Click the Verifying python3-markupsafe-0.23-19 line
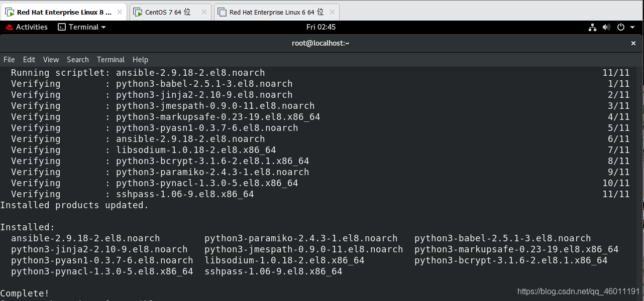 320,117
